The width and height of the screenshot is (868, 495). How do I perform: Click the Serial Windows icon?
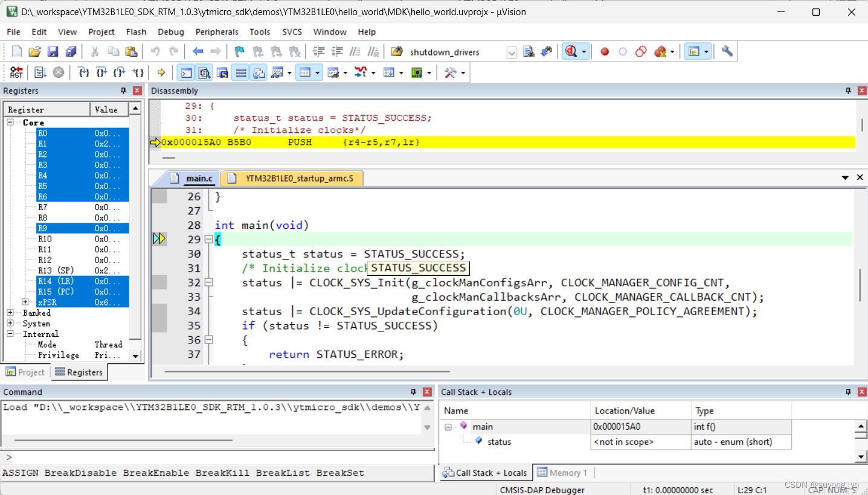(x=333, y=72)
